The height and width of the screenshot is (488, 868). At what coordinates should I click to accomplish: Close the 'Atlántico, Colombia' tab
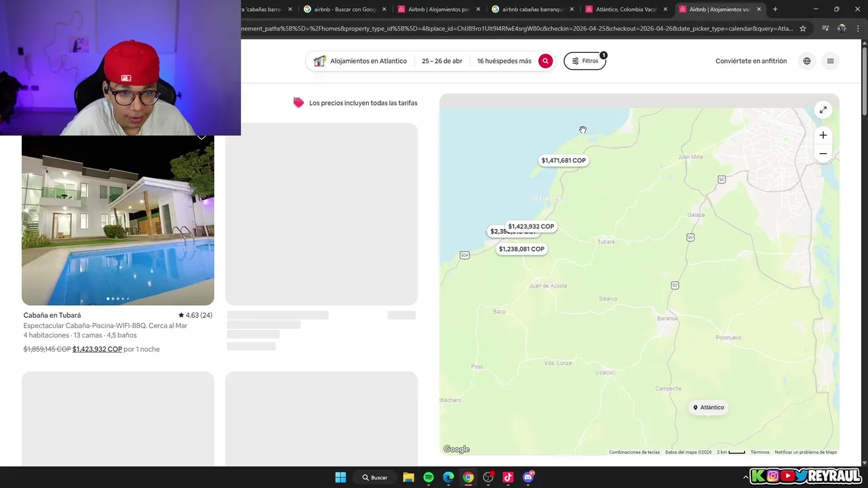[665, 9]
